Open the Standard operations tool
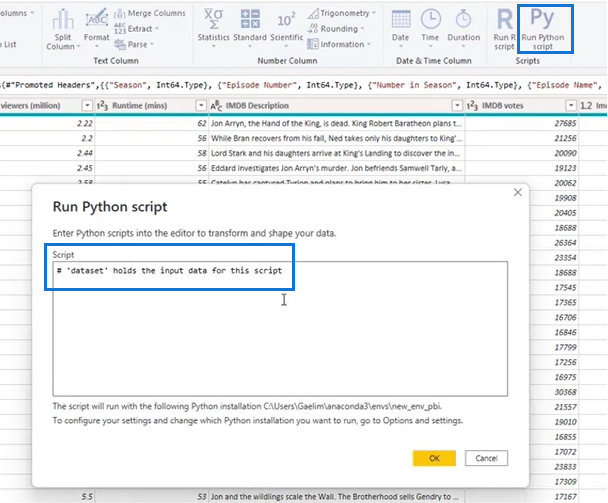Image resolution: width=608 pixels, height=503 pixels. point(250,28)
